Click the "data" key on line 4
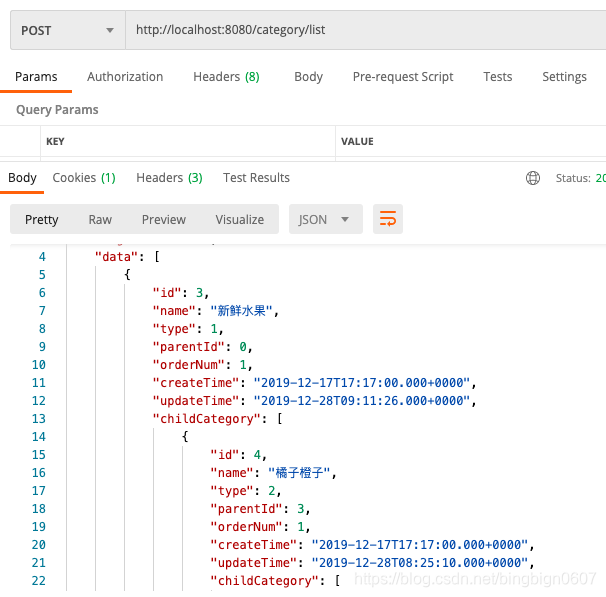 (x=116, y=257)
